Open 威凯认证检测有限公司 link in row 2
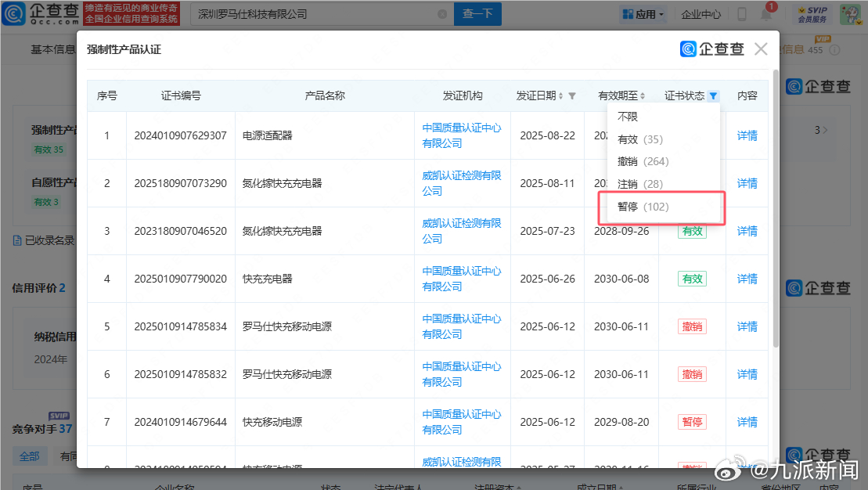 pyautogui.click(x=462, y=183)
